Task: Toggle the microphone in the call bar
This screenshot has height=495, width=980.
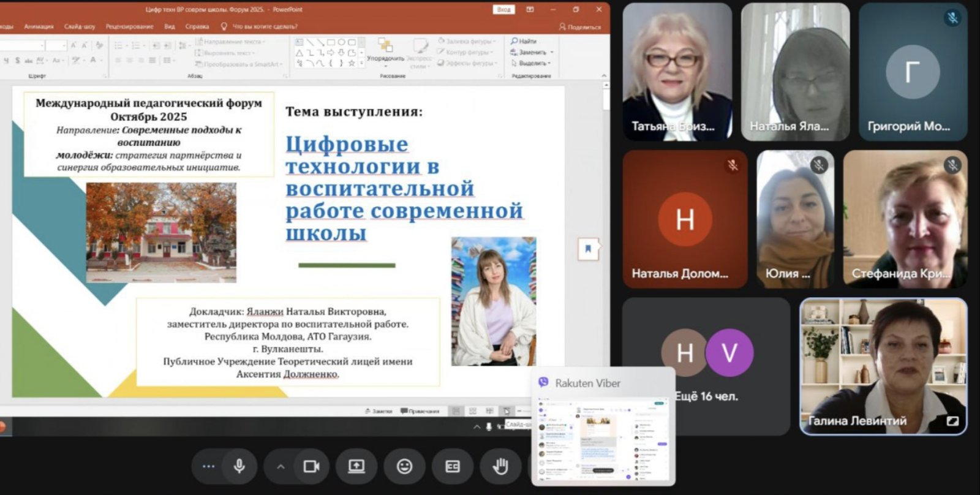Action: coord(239,466)
